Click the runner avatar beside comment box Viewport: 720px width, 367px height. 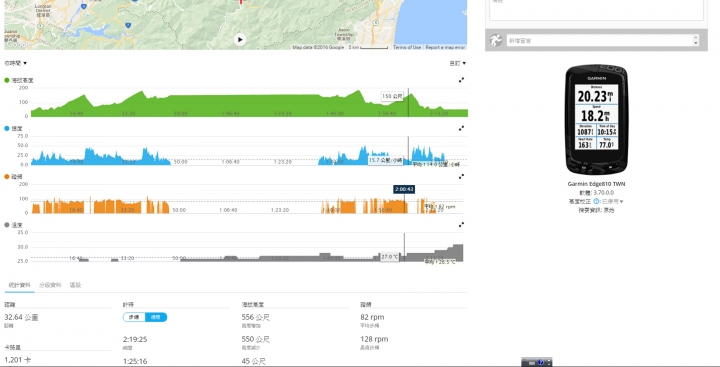click(x=495, y=40)
